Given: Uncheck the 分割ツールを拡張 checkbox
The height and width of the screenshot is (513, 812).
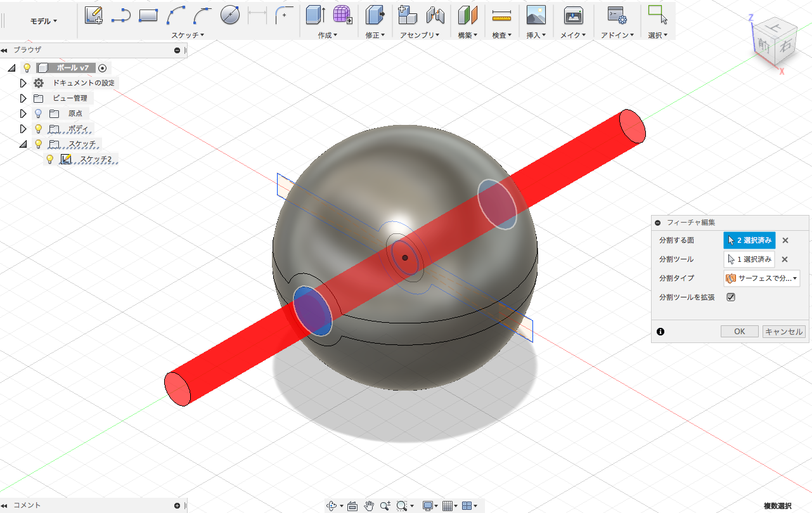Looking at the screenshot, I should pos(731,297).
